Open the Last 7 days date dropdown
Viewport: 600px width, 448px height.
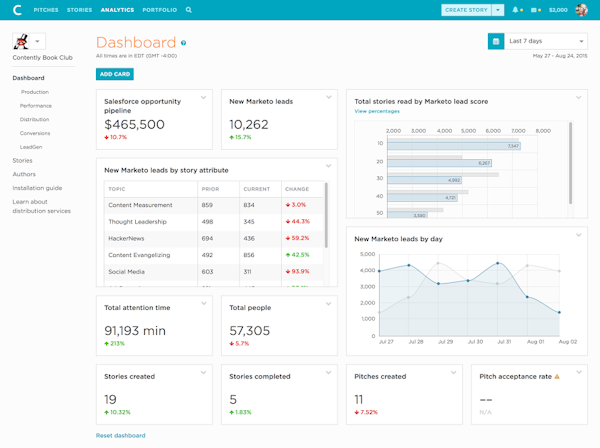(x=546, y=41)
